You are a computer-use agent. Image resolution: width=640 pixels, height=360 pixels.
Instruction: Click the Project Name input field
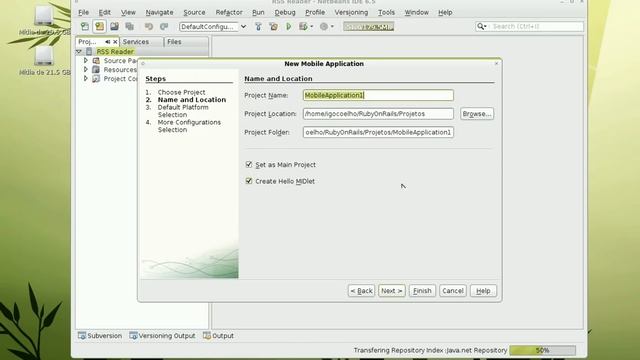point(378,95)
